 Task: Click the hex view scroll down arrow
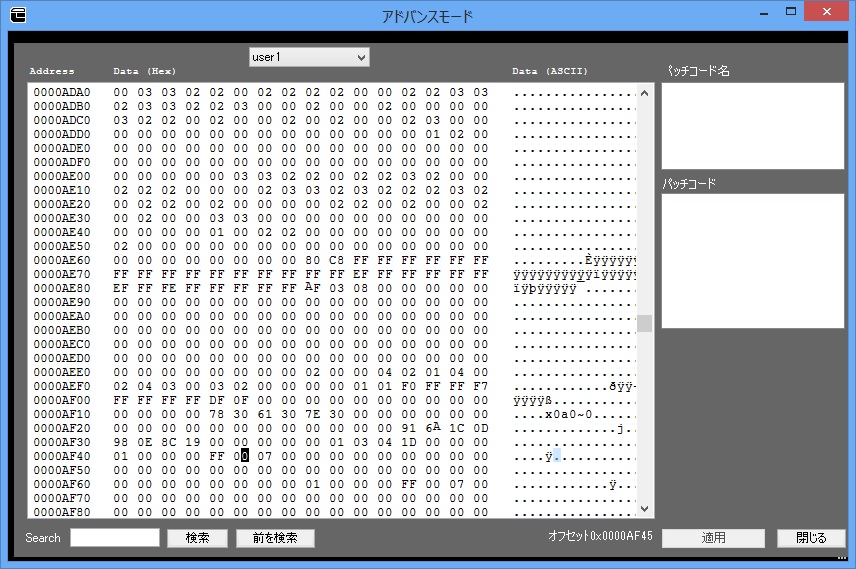644,508
